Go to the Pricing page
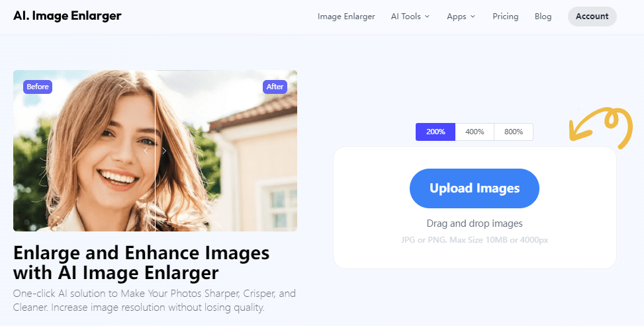 506,17
